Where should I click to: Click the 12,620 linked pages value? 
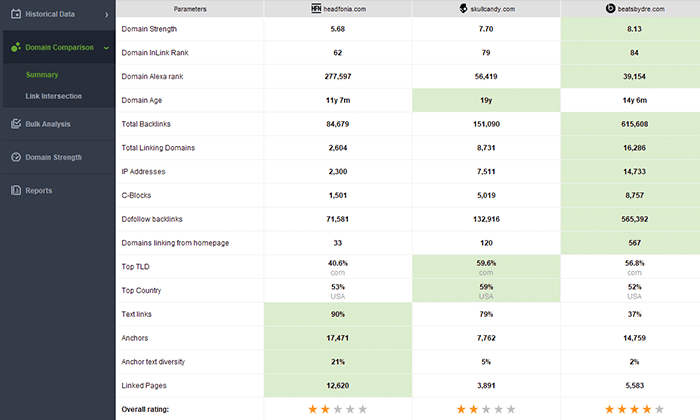[x=338, y=386]
